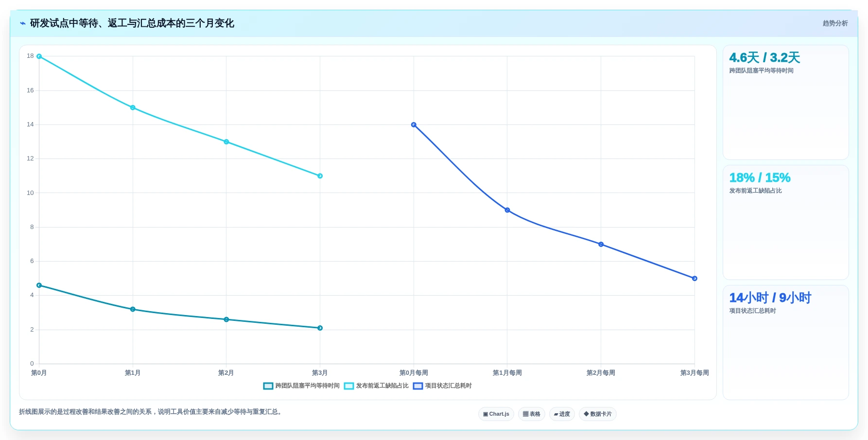Image resolution: width=868 pixels, height=440 pixels.
Task: Click legend text 跨团队阻塞平均等待时间
Action: (x=308, y=386)
